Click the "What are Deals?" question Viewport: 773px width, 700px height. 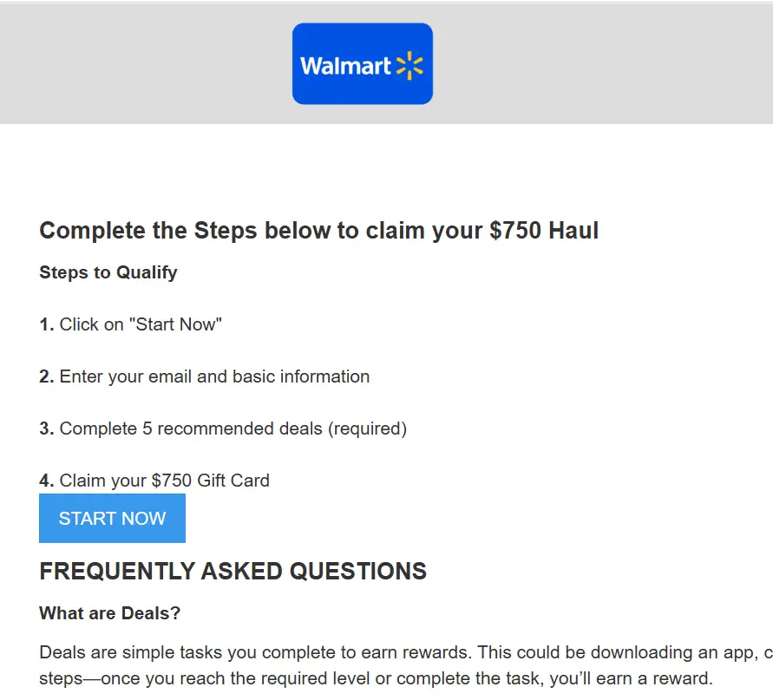110,613
